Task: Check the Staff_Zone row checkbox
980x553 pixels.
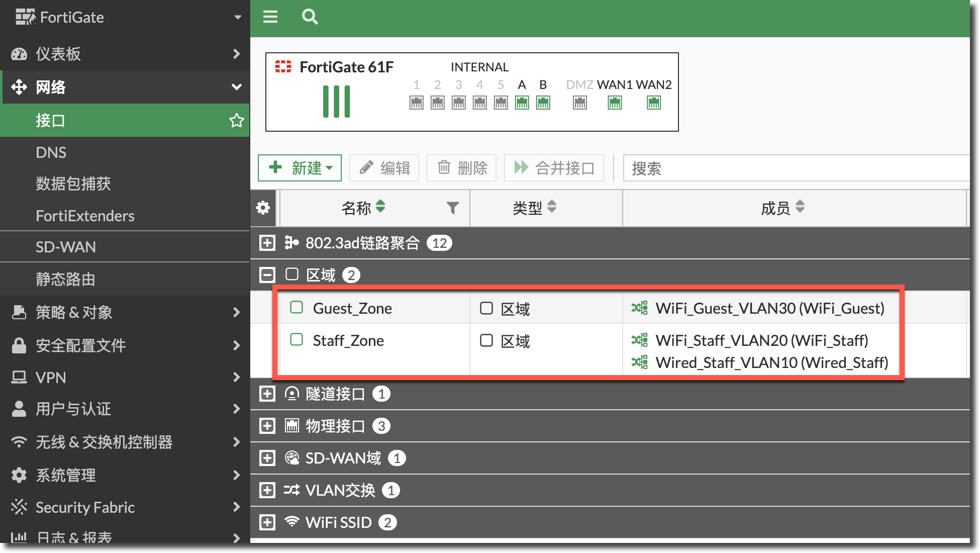Action: [297, 340]
